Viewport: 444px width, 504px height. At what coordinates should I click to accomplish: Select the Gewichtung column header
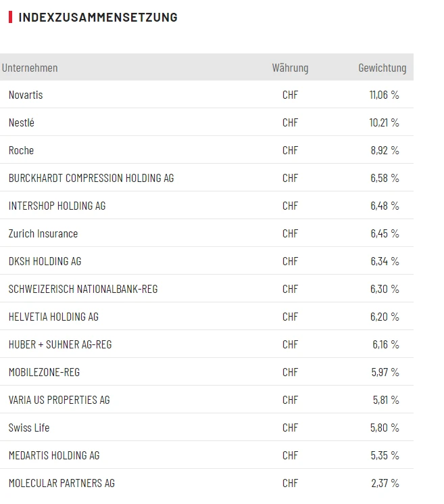382,68
